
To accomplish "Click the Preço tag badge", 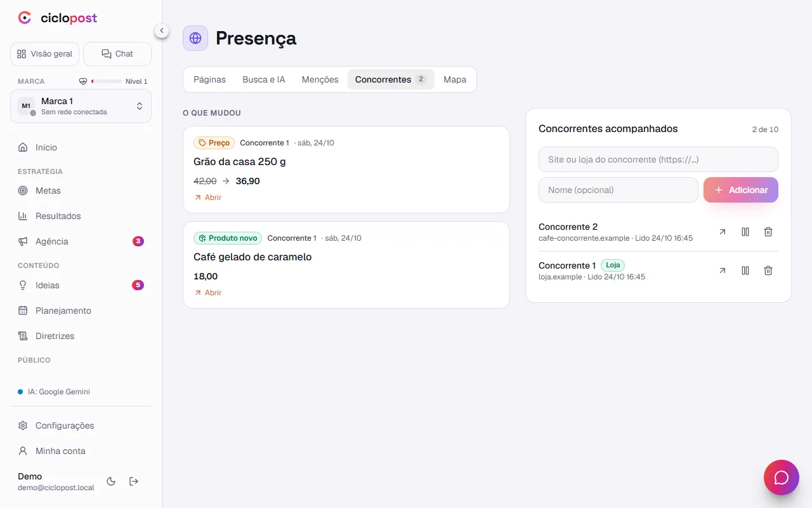I will (x=214, y=143).
